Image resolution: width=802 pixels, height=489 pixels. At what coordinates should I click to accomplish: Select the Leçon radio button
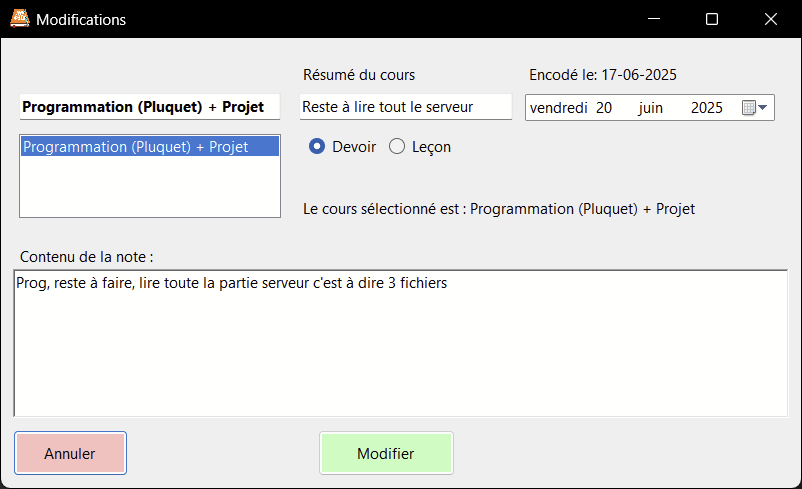(397, 147)
